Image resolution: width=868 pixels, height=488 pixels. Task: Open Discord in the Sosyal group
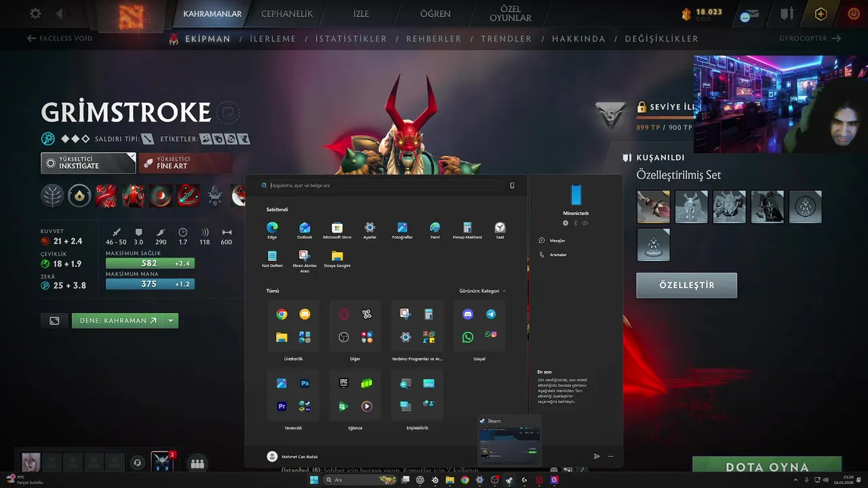[x=468, y=314]
